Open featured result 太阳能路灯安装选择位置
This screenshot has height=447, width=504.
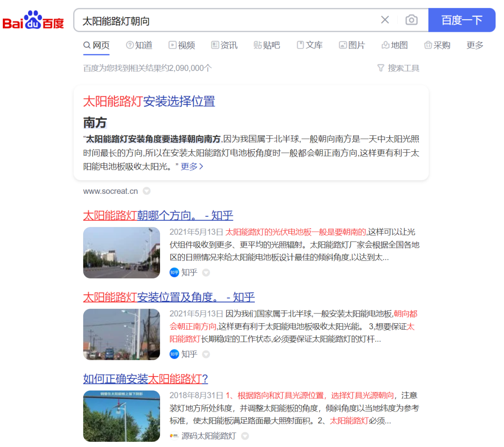pos(149,101)
